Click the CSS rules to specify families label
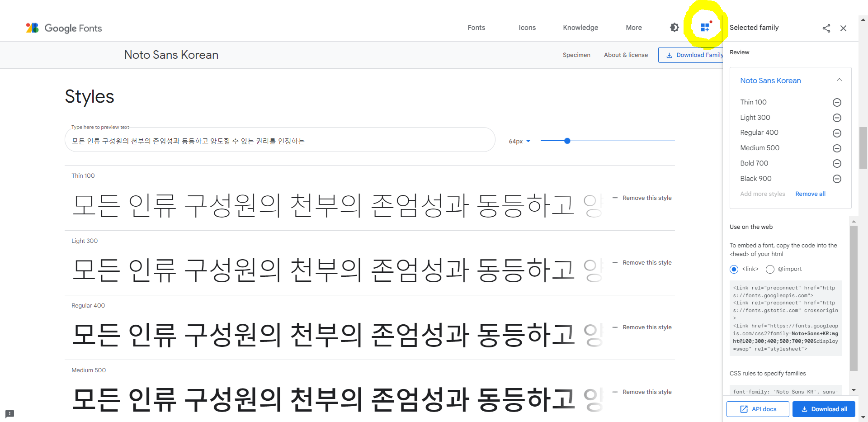Image resolution: width=868 pixels, height=422 pixels. click(768, 374)
